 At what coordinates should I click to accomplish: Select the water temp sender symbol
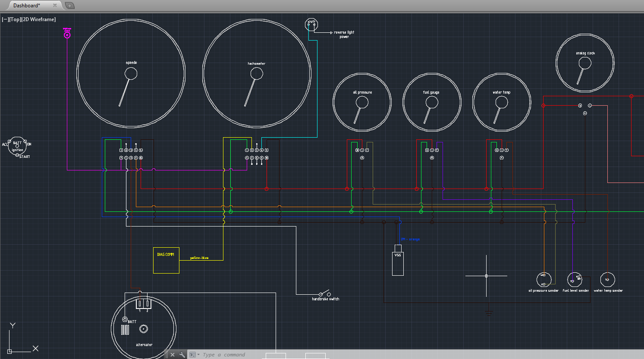point(607,280)
